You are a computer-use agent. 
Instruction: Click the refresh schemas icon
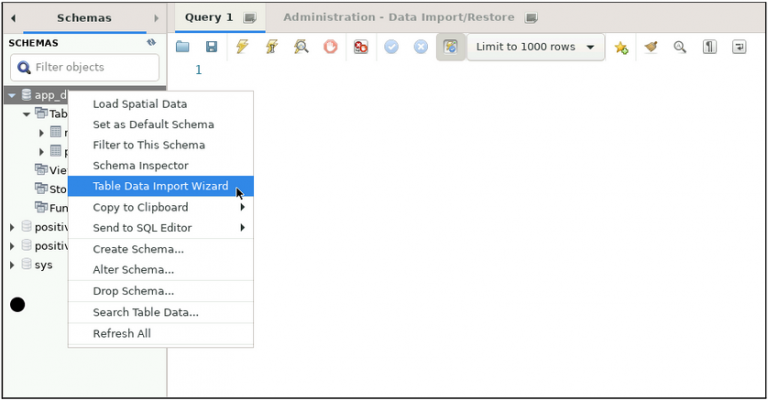click(x=151, y=43)
